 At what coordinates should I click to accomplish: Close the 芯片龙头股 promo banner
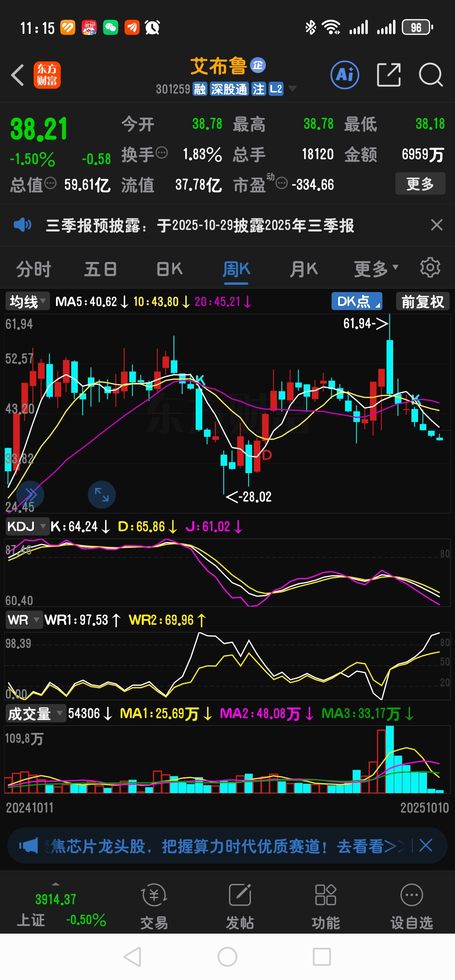[425, 846]
